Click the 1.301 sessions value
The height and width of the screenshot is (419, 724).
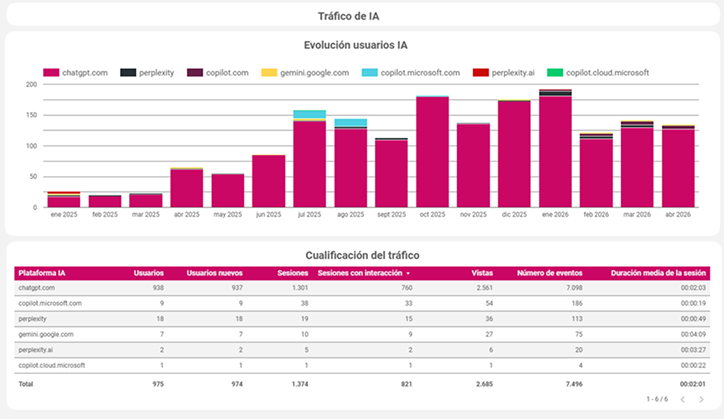pyautogui.click(x=300, y=288)
